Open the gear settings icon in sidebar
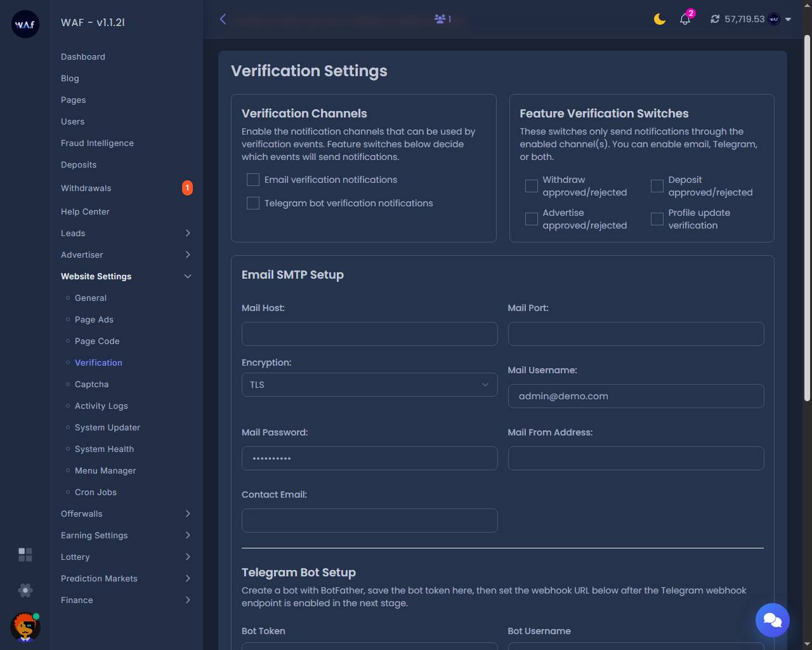812x650 pixels. pyautogui.click(x=25, y=590)
